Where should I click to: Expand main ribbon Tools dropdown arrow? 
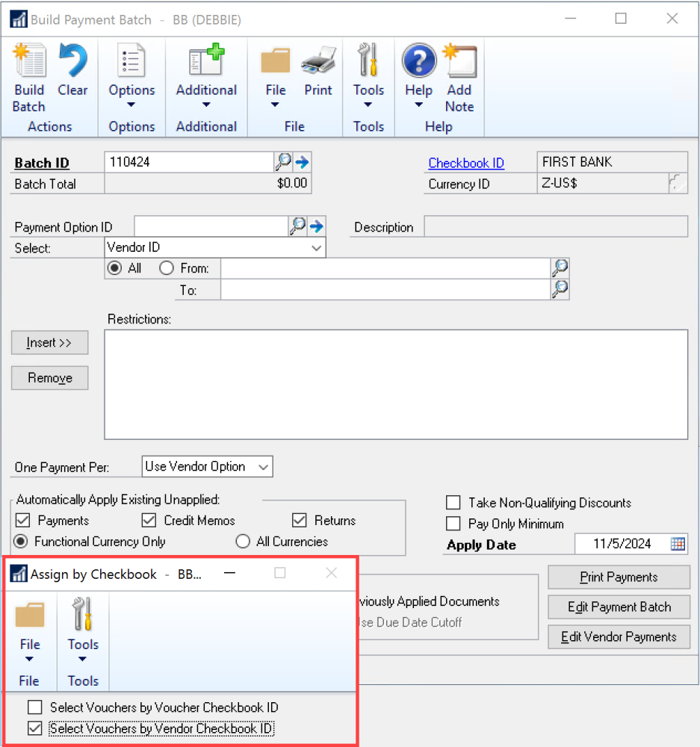[x=368, y=105]
